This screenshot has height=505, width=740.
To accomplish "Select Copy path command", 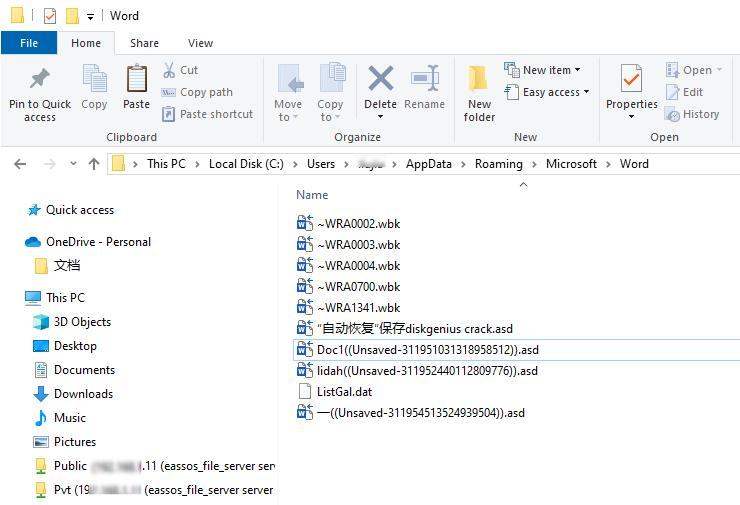I will coord(197,92).
